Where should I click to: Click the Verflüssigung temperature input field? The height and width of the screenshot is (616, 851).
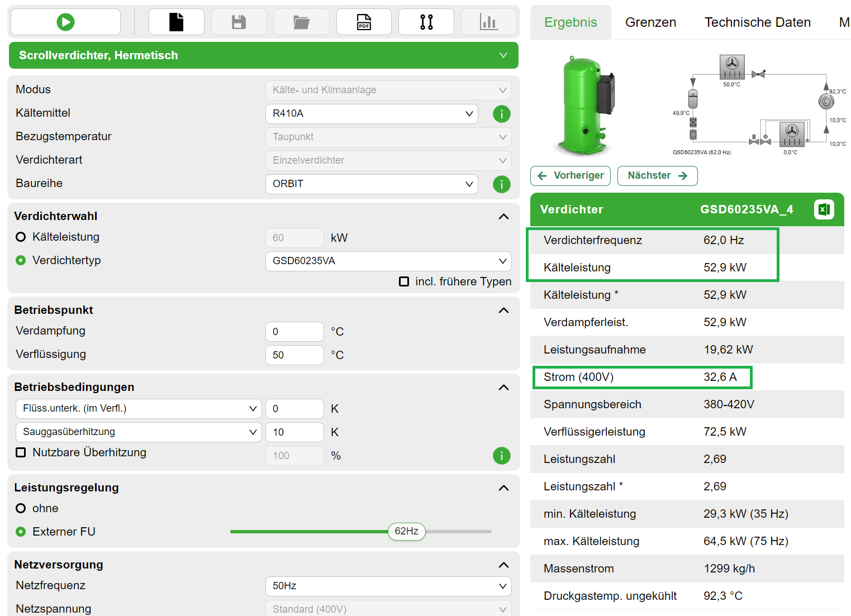pos(294,355)
